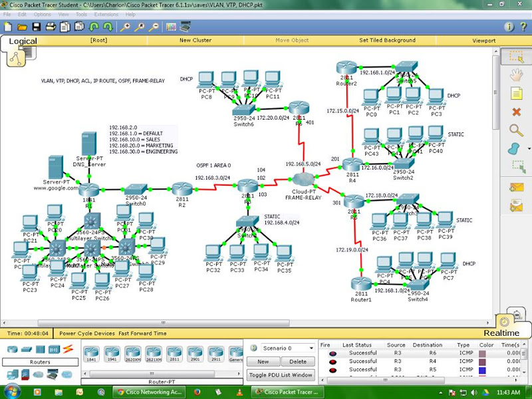Pick the Resize Shape tool
The width and height of the screenshot is (532, 399).
tap(518, 167)
